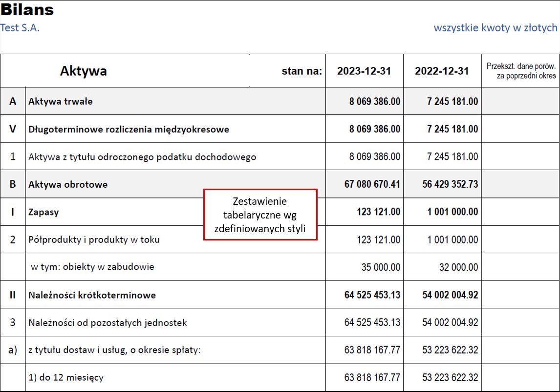Click 8 069 386.00 in odroczonego podatku row
The width and height of the screenshot is (560, 392).
(375, 156)
